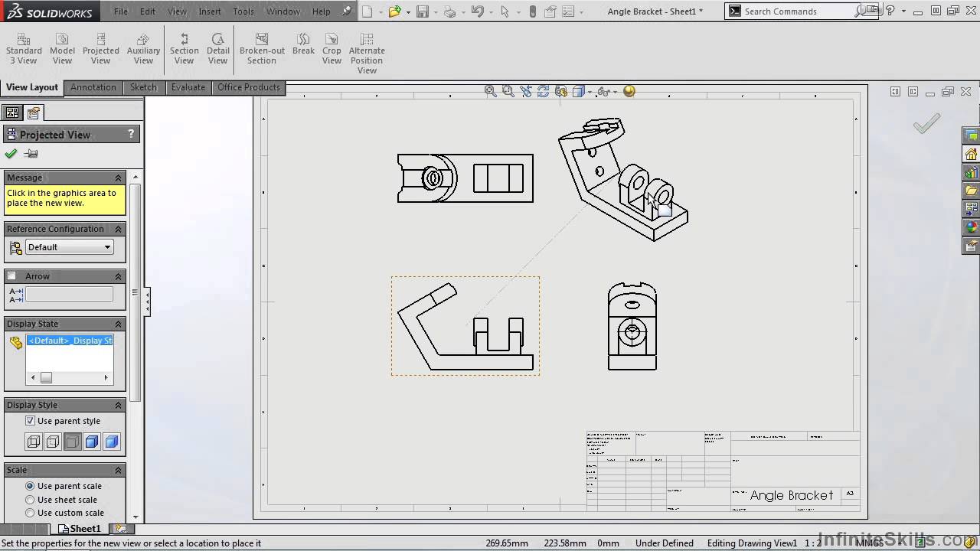Select the Sheet1 sheet tab

click(x=80, y=529)
